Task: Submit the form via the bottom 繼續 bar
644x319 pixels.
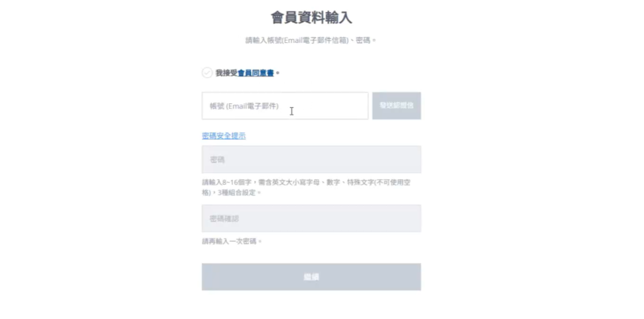Action: (x=311, y=277)
